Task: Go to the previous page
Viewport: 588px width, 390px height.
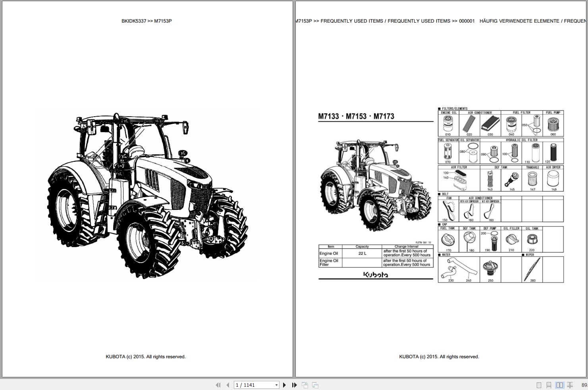Action: point(227,385)
